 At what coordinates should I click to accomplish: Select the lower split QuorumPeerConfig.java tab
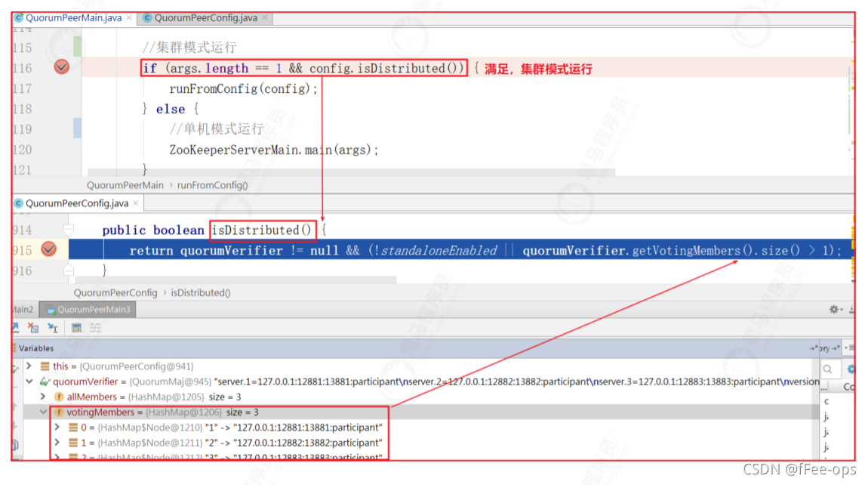coord(77,203)
